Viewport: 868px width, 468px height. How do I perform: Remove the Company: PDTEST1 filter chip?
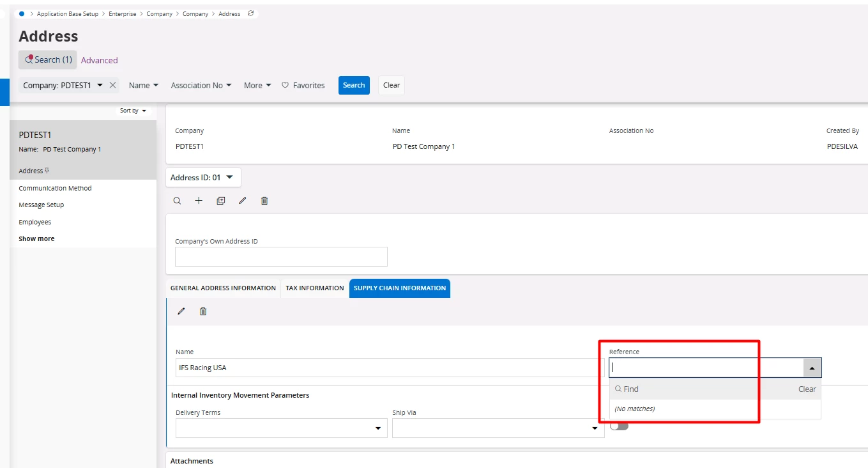(113, 85)
